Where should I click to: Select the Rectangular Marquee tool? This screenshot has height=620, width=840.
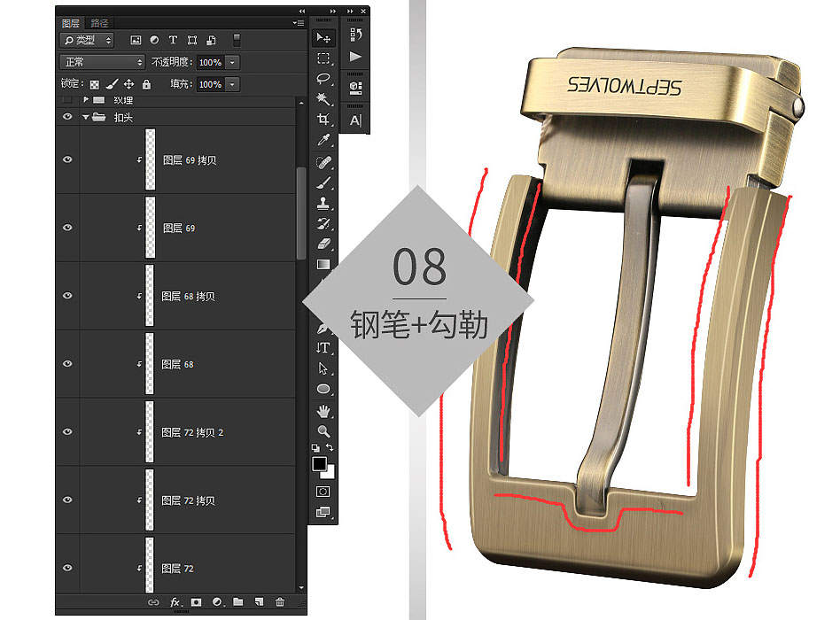coord(323,58)
